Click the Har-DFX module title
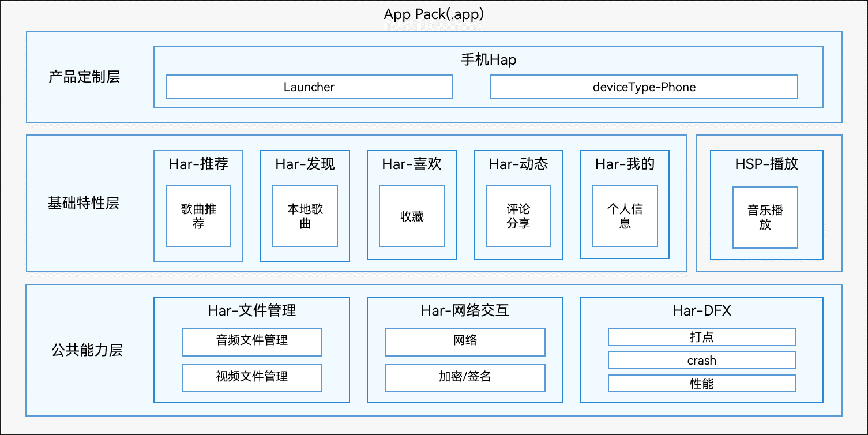Image resolution: width=868 pixels, height=435 pixels. pos(702,310)
